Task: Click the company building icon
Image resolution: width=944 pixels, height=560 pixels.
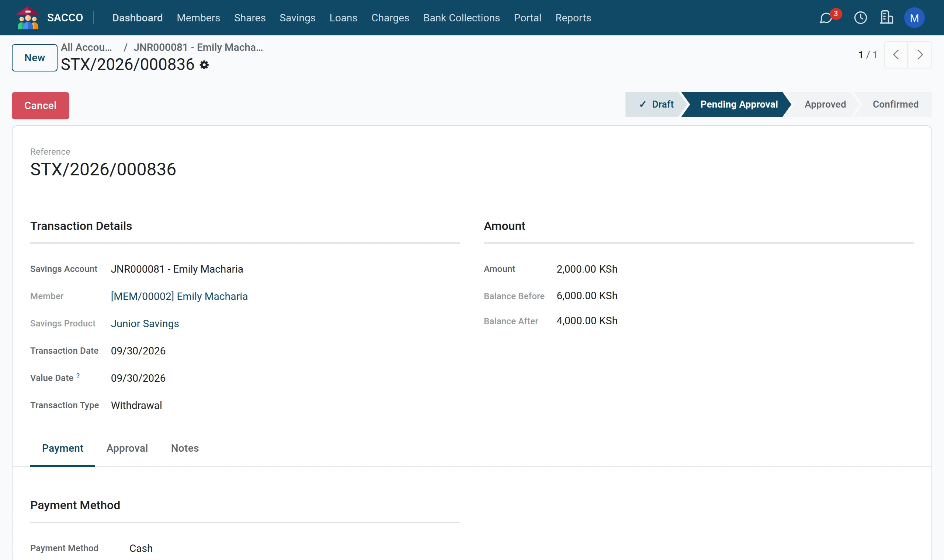Action: 886,18
